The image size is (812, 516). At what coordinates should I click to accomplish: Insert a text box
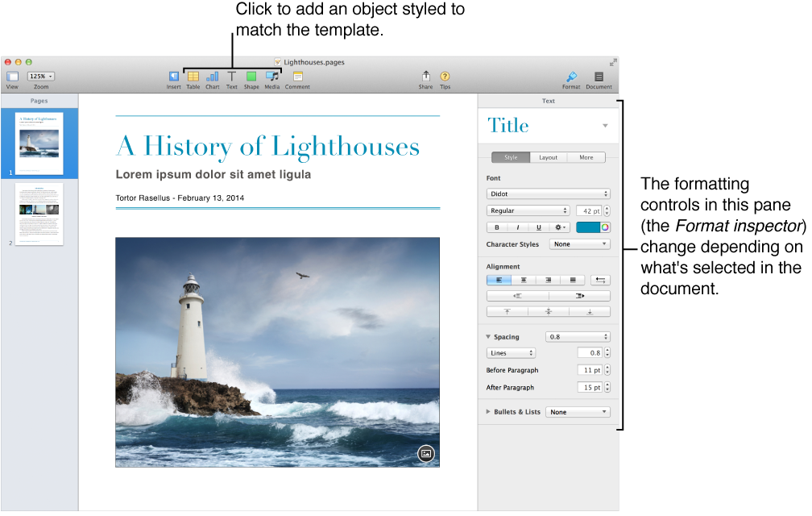click(x=231, y=78)
